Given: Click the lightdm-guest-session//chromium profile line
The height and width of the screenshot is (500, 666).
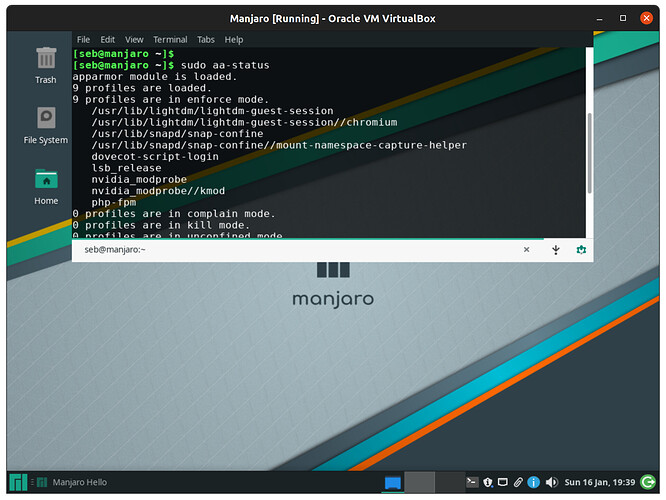Looking at the screenshot, I should pos(244,122).
